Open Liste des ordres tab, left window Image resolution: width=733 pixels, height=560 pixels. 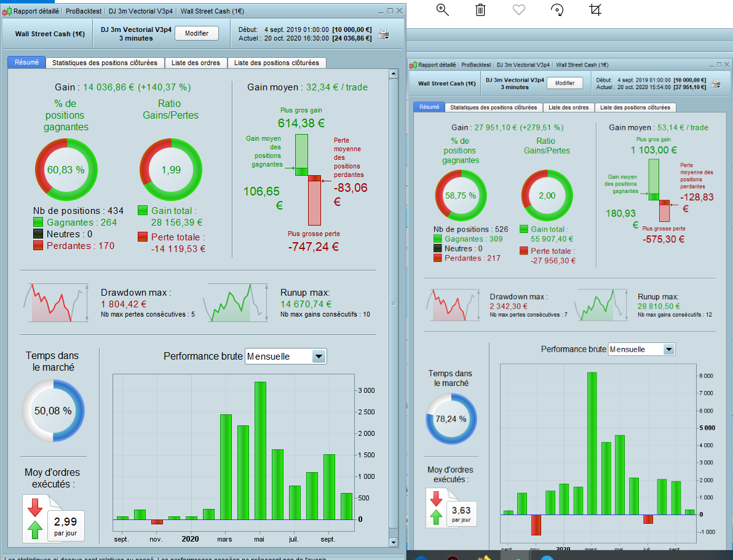[196, 63]
